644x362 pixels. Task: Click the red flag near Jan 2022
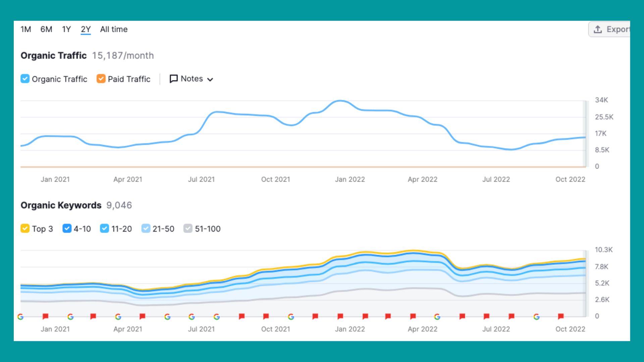340,316
